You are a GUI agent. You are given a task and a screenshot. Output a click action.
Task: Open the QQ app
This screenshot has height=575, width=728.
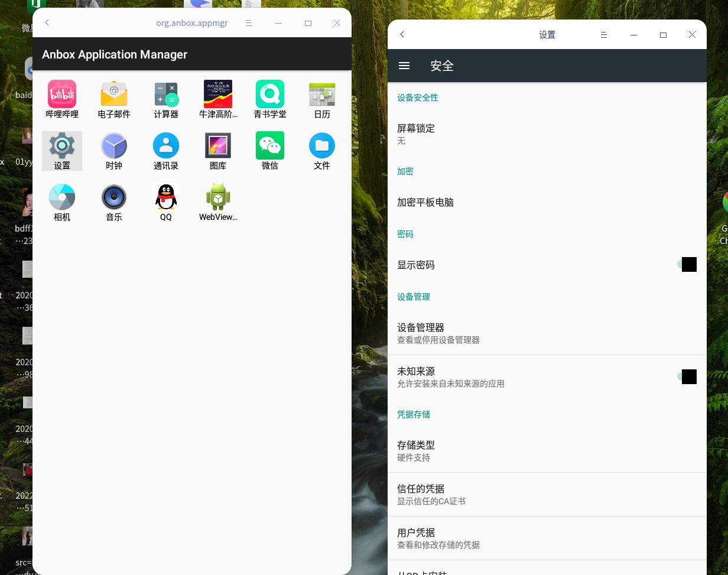tap(166, 202)
